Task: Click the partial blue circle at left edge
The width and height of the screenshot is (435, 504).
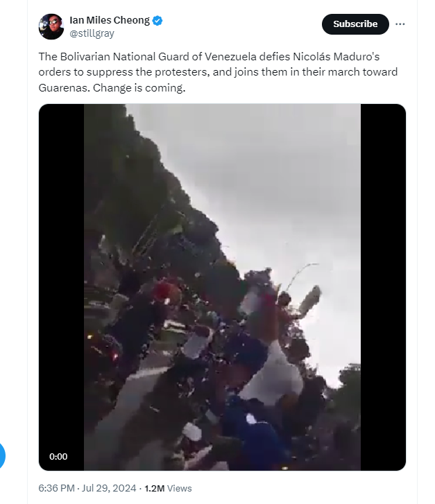Action: (x=2, y=455)
